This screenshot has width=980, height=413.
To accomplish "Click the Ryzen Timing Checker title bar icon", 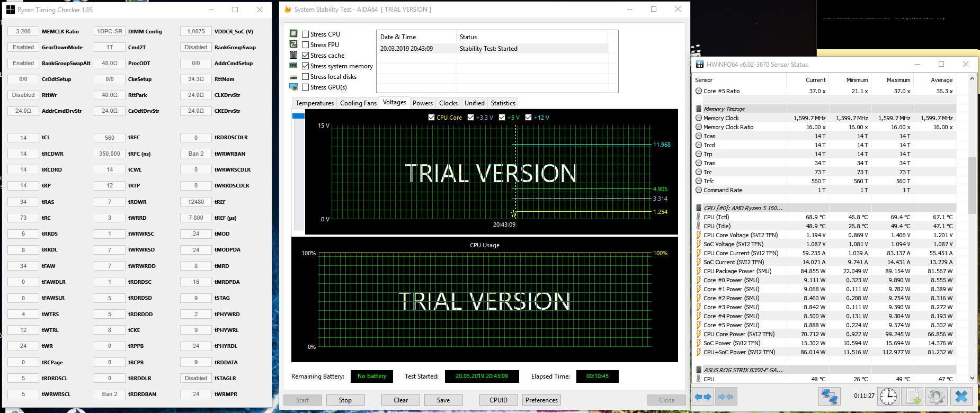I will [11, 10].
